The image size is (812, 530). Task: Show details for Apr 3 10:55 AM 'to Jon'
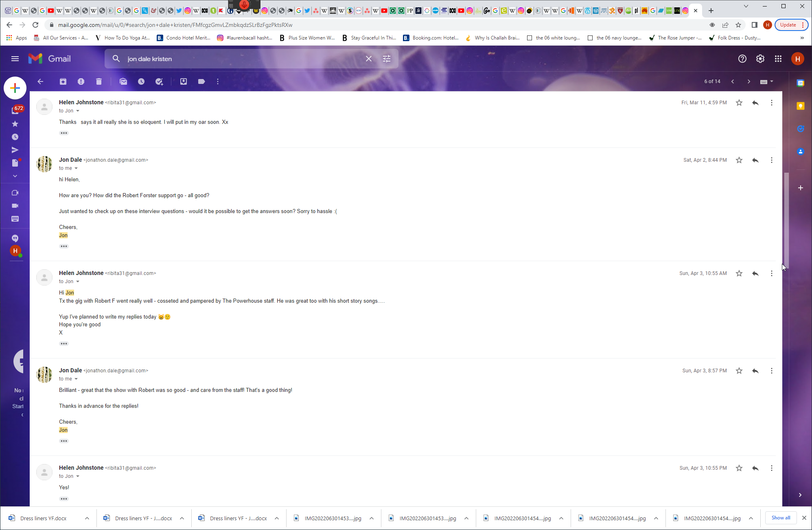pos(78,281)
